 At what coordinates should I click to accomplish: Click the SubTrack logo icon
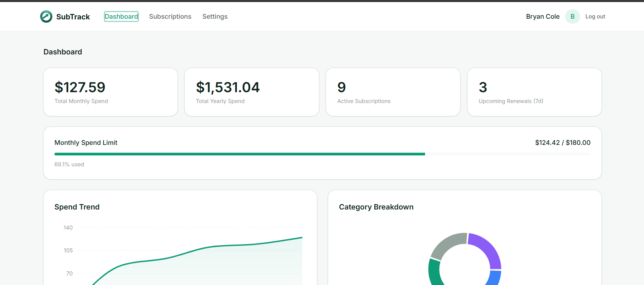(46, 16)
